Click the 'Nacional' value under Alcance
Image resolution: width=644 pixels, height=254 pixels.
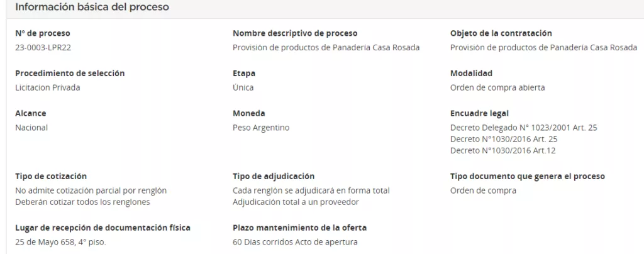pos(31,128)
